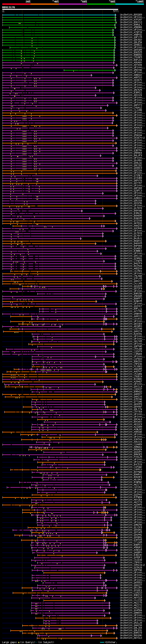Click the purple ~60% identity legend bar
This screenshot has height=644, width=146.
tap(73, 4)
